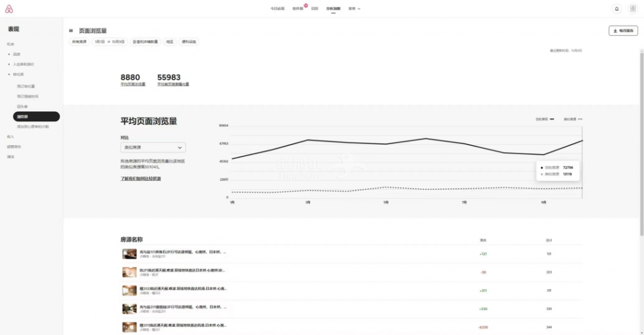This screenshot has height=335, width=644.
Task: Open the listing thumbnail with change -38
Action: [x=130, y=272]
